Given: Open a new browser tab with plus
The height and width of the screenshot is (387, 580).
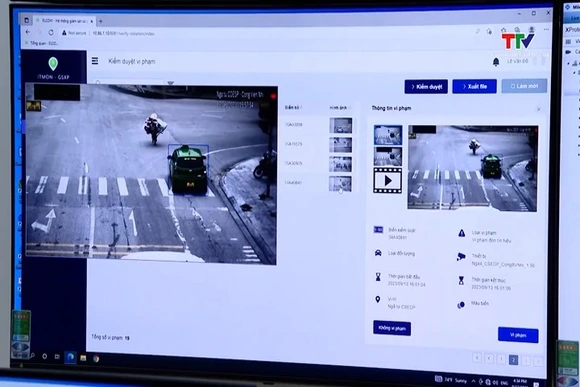Looking at the screenshot, I should (x=100, y=21).
